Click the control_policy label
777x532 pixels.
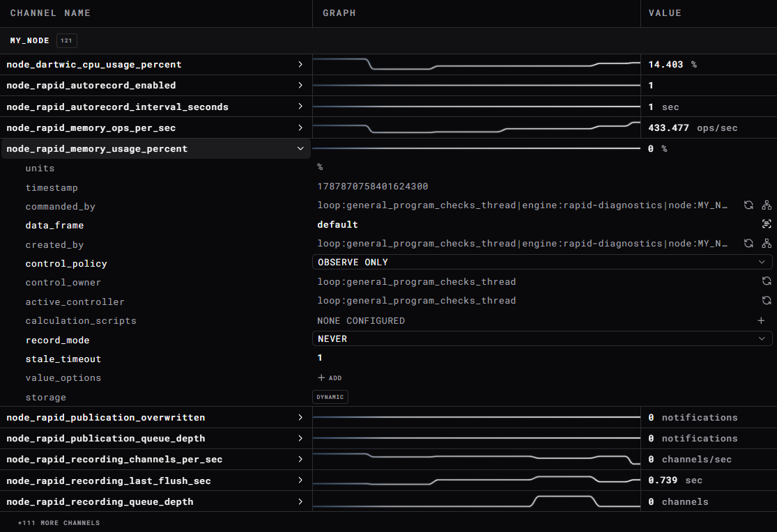(66, 263)
